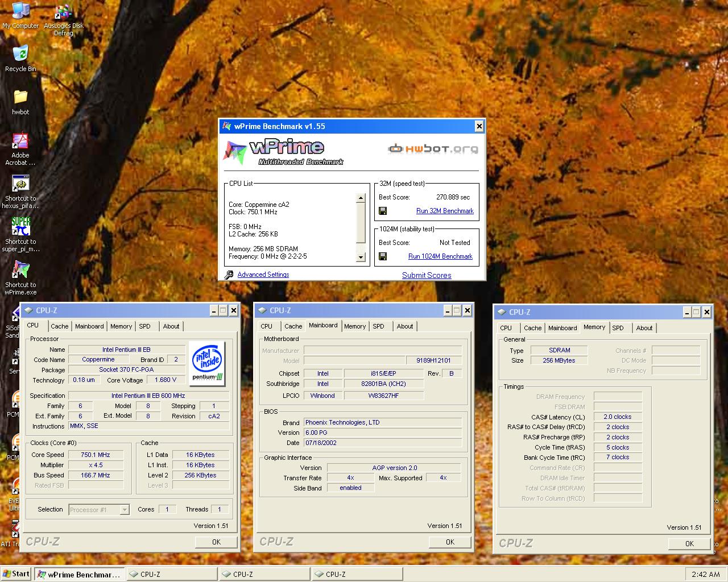Minimize the left CPU-Z window
728x582 pixels.
214,310
